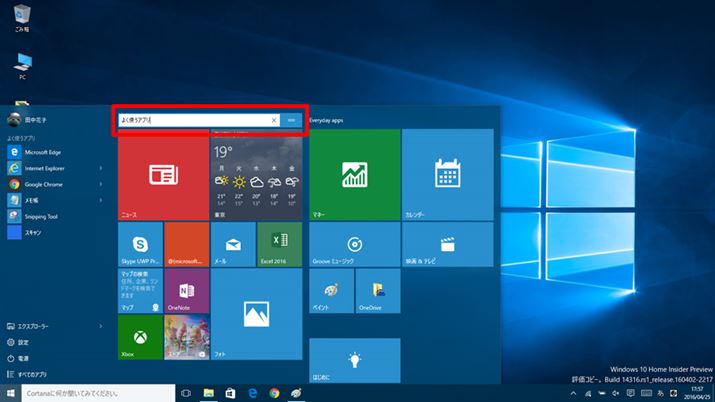Open Task View from the taskbar
Viewport: 715px width, 402px height.
click(186, 394)
